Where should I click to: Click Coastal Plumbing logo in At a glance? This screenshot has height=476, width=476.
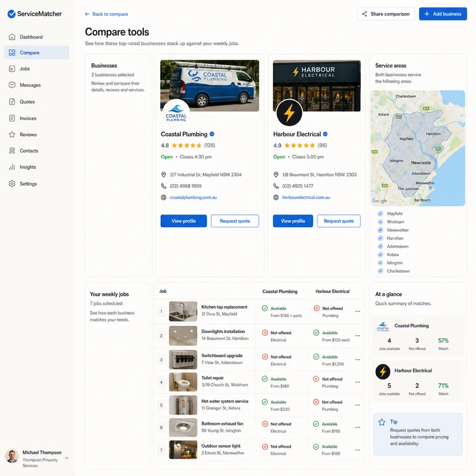click(x=383, y=326)
